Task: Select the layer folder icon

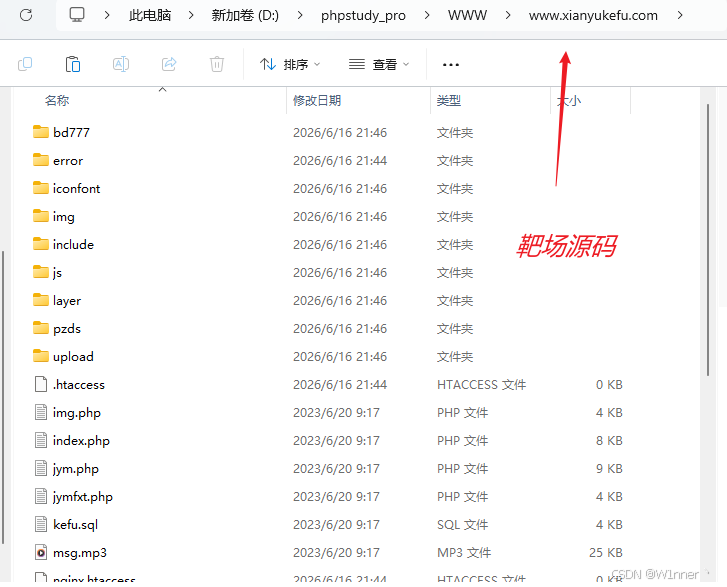Action: coord(41,300)
